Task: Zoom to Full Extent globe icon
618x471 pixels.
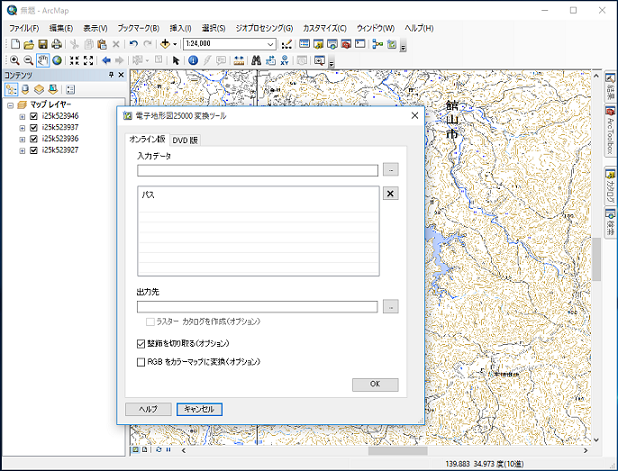Action: click(x=57, y=60)
